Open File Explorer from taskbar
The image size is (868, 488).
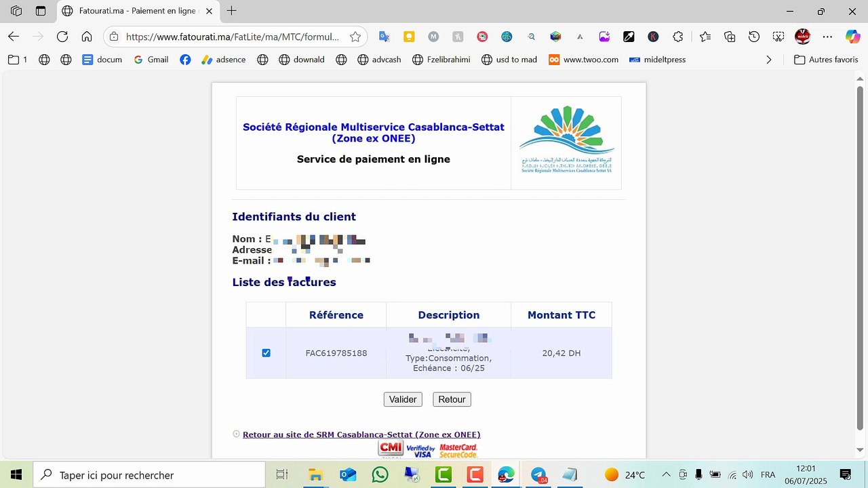pos(315,474)
